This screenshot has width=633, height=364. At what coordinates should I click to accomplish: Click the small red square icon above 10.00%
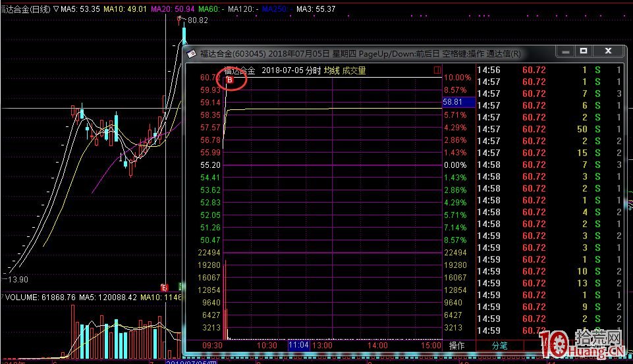tap(437, 70)
